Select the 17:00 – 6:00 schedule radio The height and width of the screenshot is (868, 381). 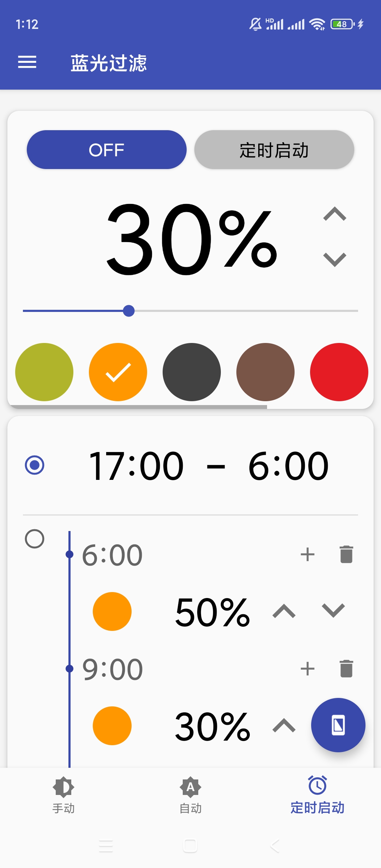tap(35, 465)
